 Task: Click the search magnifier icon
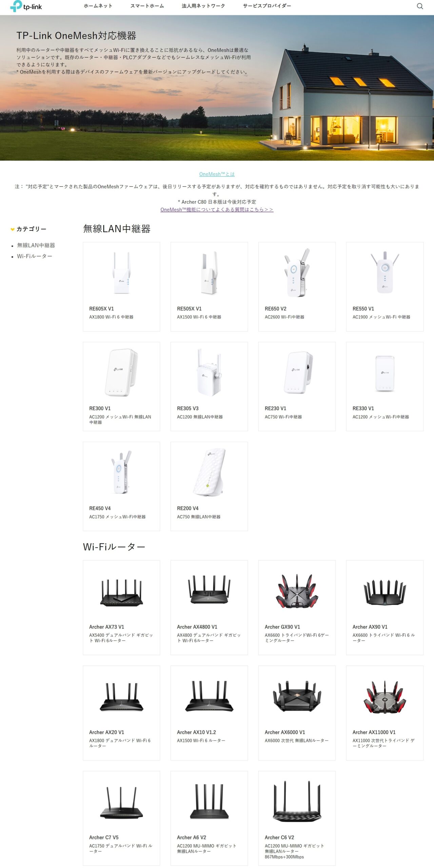[420, 6]
